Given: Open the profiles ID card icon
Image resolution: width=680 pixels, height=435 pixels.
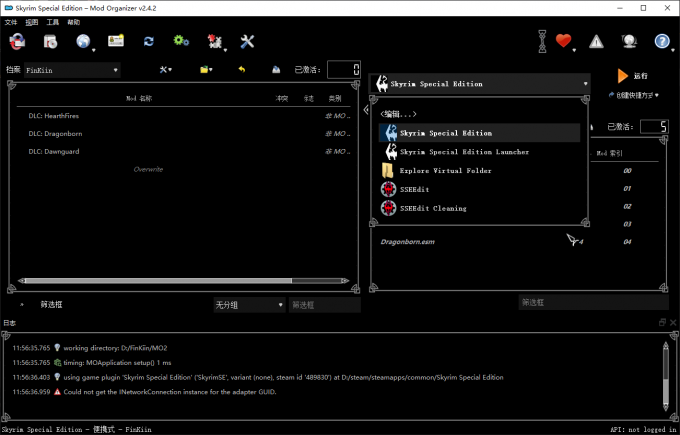Looking at the screenshot, I should tap(116, 41).
